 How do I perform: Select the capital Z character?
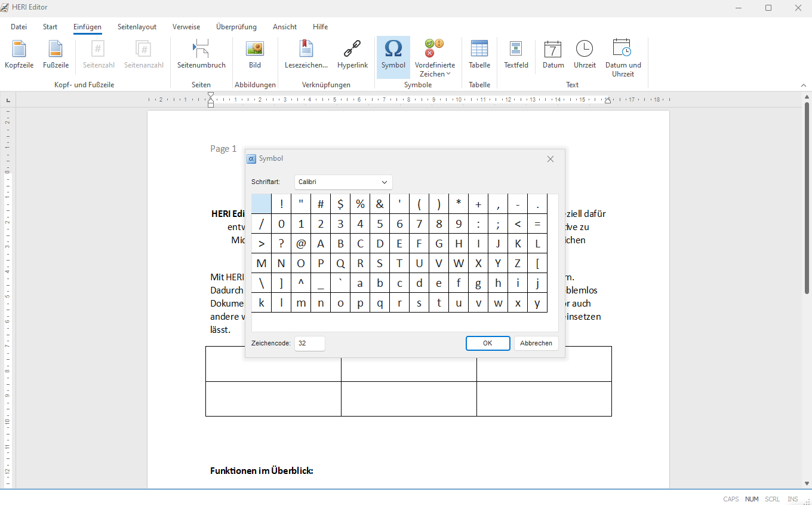(x=518, y=263)
